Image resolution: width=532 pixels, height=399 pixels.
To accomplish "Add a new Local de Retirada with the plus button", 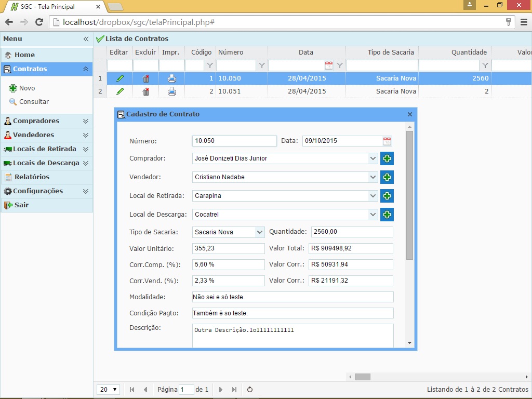I will 387,196.
